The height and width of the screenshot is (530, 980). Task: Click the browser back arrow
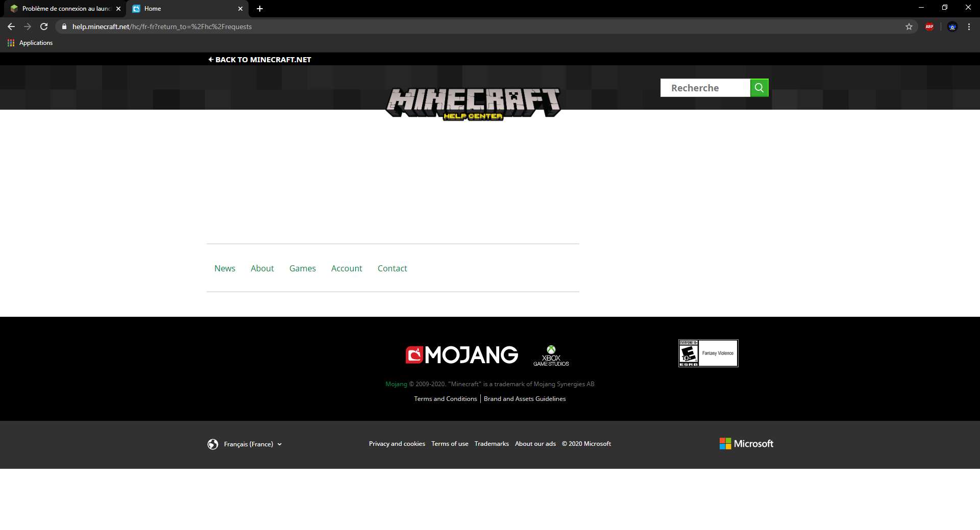[x=11, y=27]
